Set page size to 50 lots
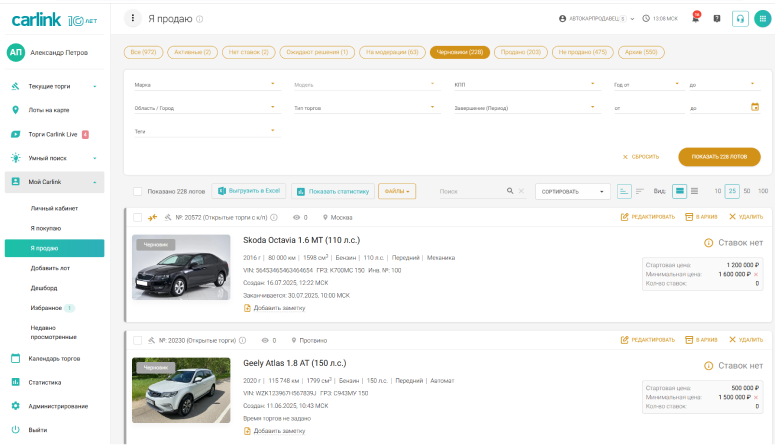This screenshot has height=445, width=775. tap(747, 191)
